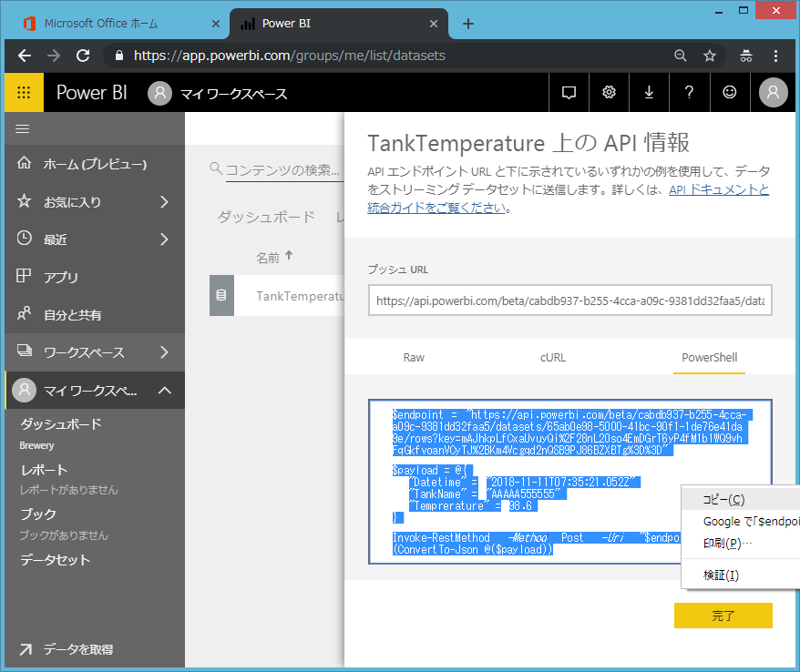Reload the page with refresh icon
Screen dimensions: 800x672
point(83,56)
